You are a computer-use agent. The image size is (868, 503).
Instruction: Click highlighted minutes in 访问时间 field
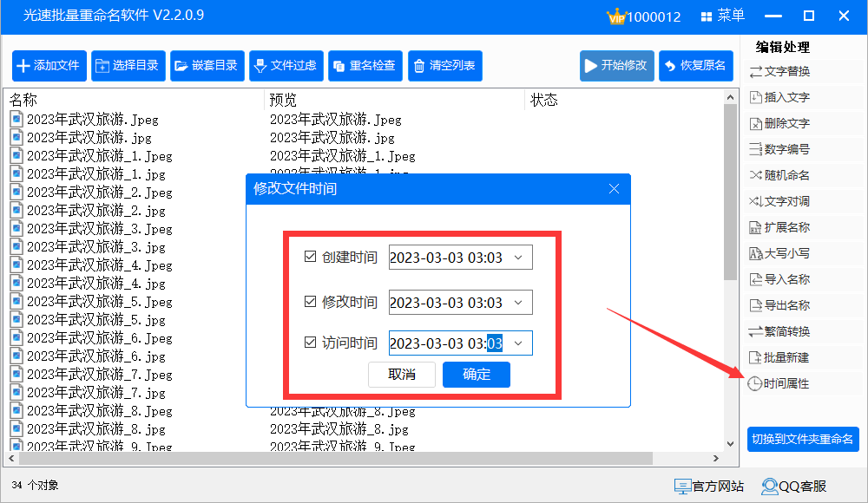[x=495, y=343]
